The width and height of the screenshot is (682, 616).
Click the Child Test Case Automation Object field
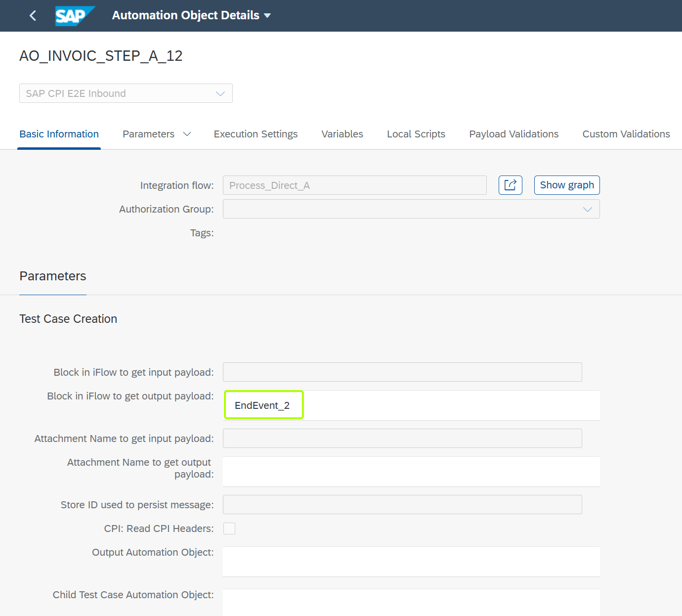[x=411, y=603]
